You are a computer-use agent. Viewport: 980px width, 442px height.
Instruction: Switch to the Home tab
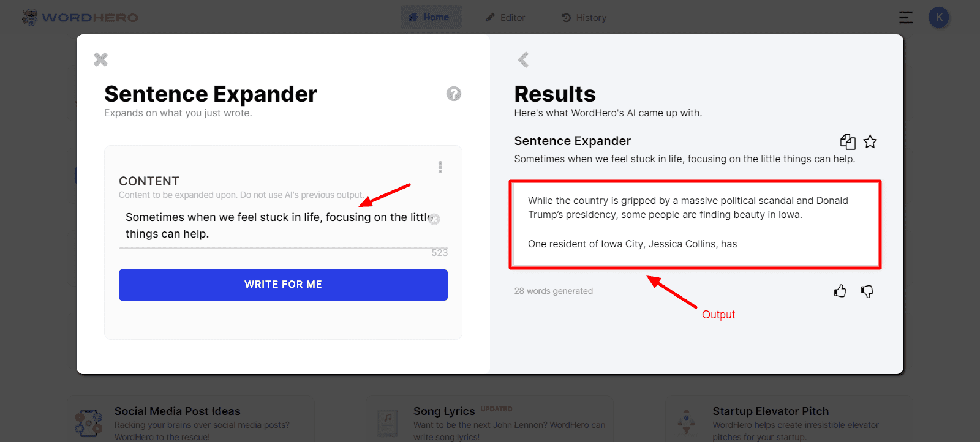(429, 17)
